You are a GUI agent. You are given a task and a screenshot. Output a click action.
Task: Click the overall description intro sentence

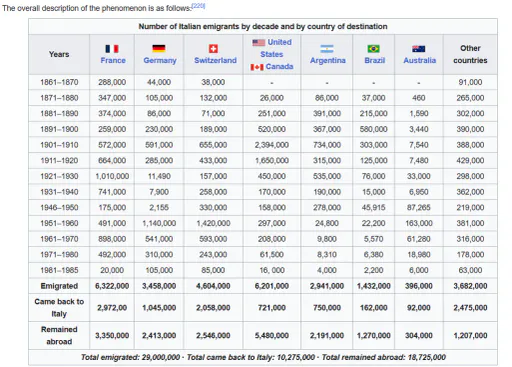pyautogui.click(x=97, y=8)
